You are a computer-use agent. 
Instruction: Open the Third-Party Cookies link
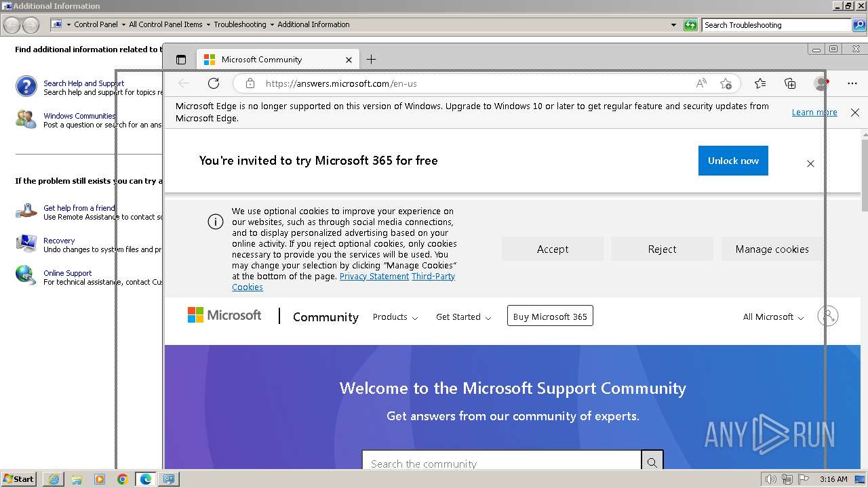tap(342, 282)
